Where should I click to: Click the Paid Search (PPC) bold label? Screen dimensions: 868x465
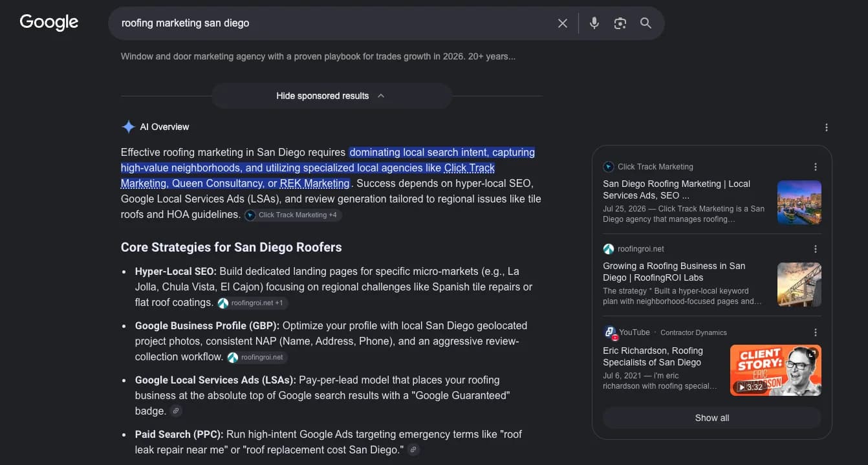coord(179,434)
